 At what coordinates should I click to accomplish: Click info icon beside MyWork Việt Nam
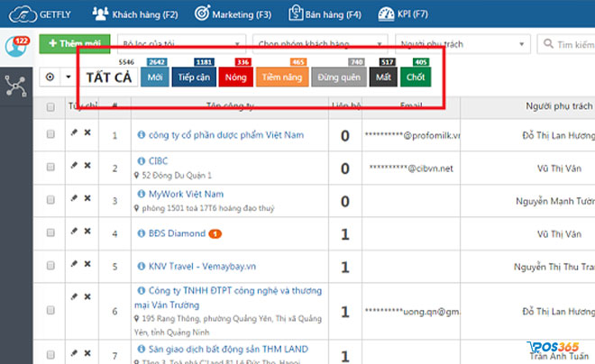(142, 194)
